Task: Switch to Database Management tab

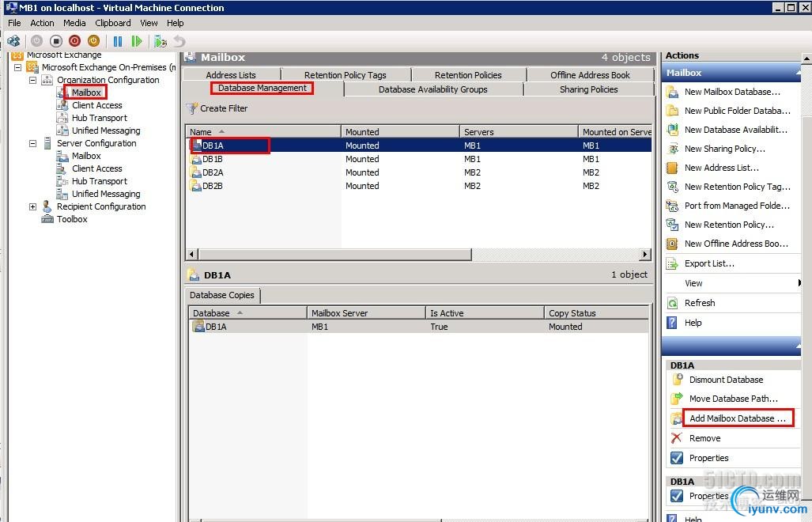Action: 262,89
